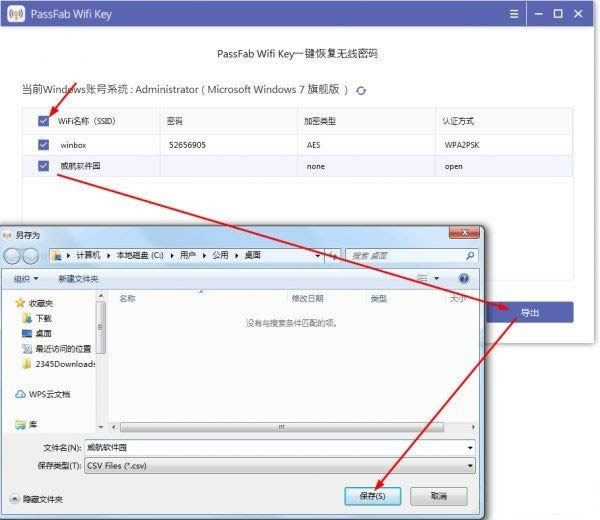Viewport: 600px width, 520px height.
Task: Click the change view icon in dialog toolbar
Action: tap(422, 278)
